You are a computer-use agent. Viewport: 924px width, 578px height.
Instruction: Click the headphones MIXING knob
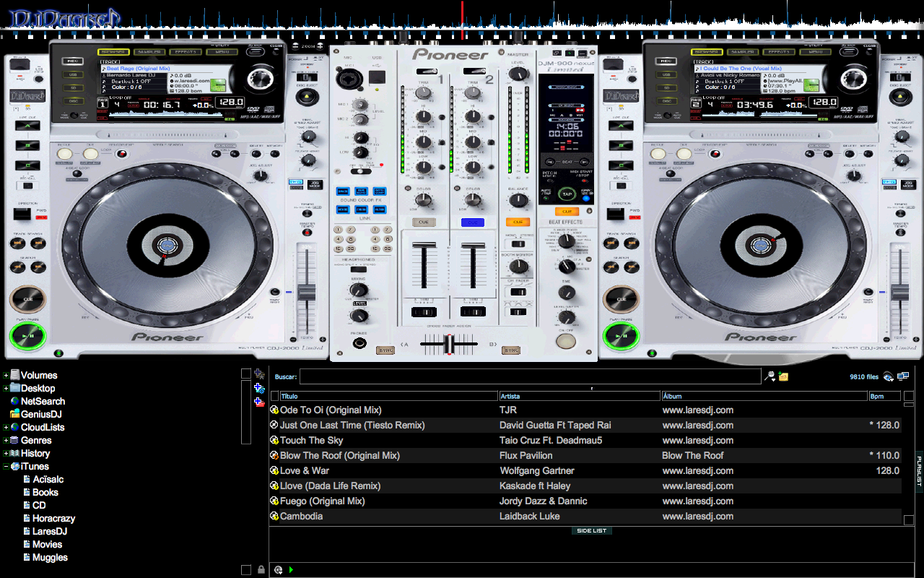[x=359, y=290]
